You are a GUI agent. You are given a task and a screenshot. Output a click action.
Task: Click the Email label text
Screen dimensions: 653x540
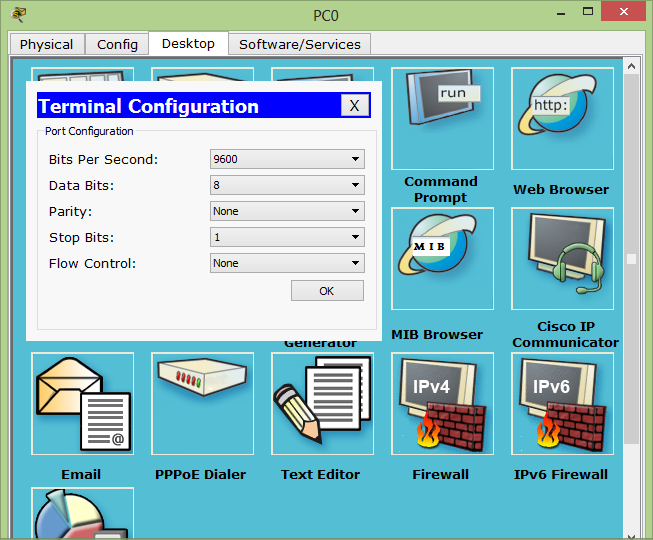[x=81, y=474]
